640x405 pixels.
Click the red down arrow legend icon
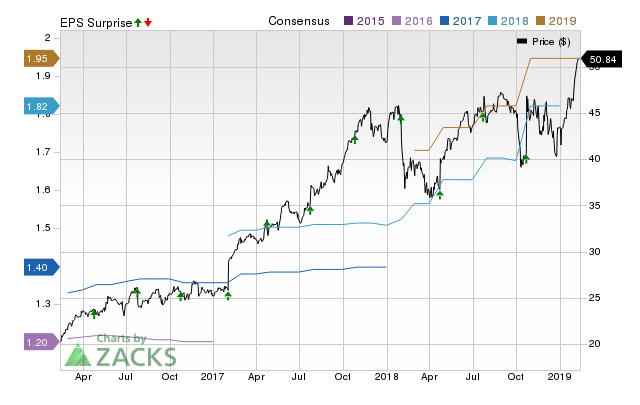coord(148,21)
